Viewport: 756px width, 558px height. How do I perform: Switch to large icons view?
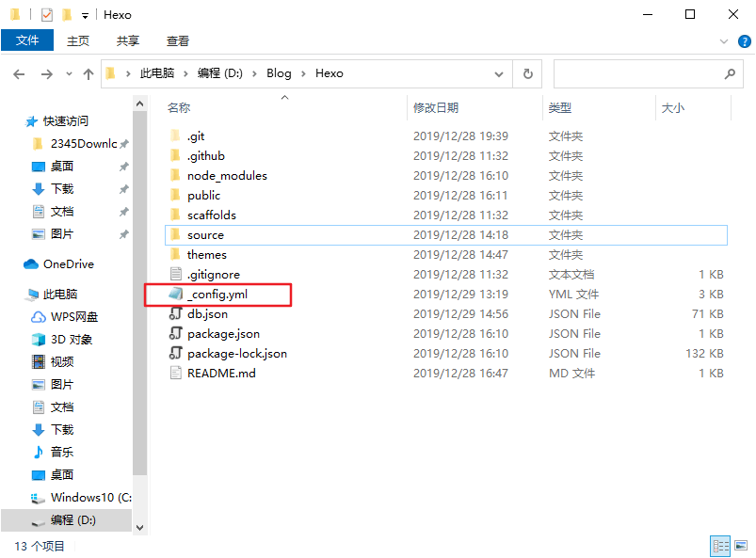click(x=741, y=546)
